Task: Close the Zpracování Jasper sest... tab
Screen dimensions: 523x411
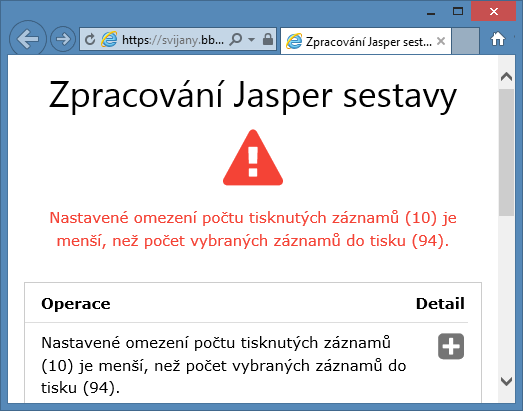Action: click(441, 41)
